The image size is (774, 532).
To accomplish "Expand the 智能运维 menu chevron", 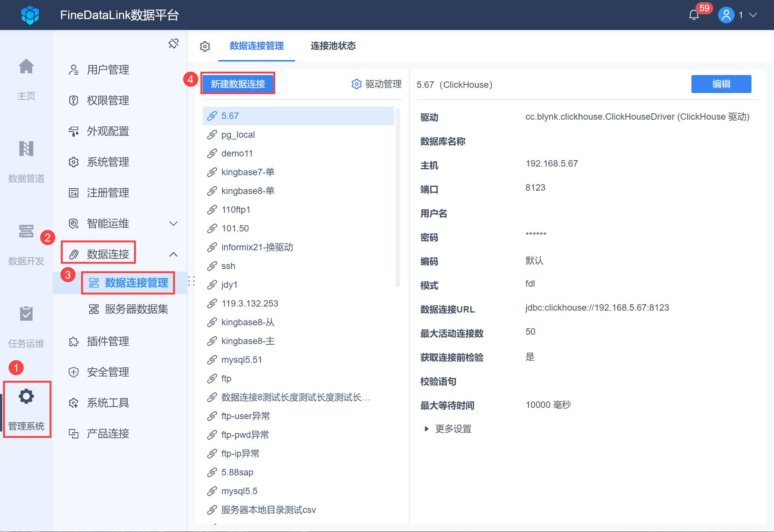I will coord(173,224).
